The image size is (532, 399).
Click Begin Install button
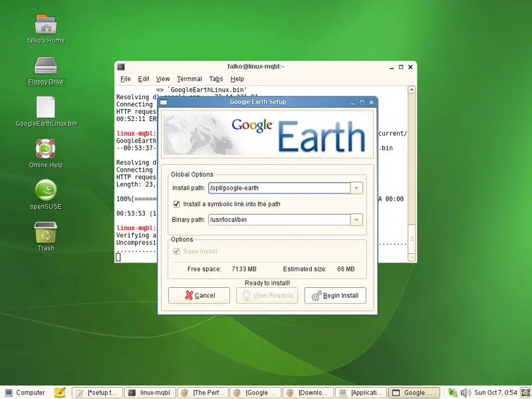pyautogui.click(x=335, y=295)
